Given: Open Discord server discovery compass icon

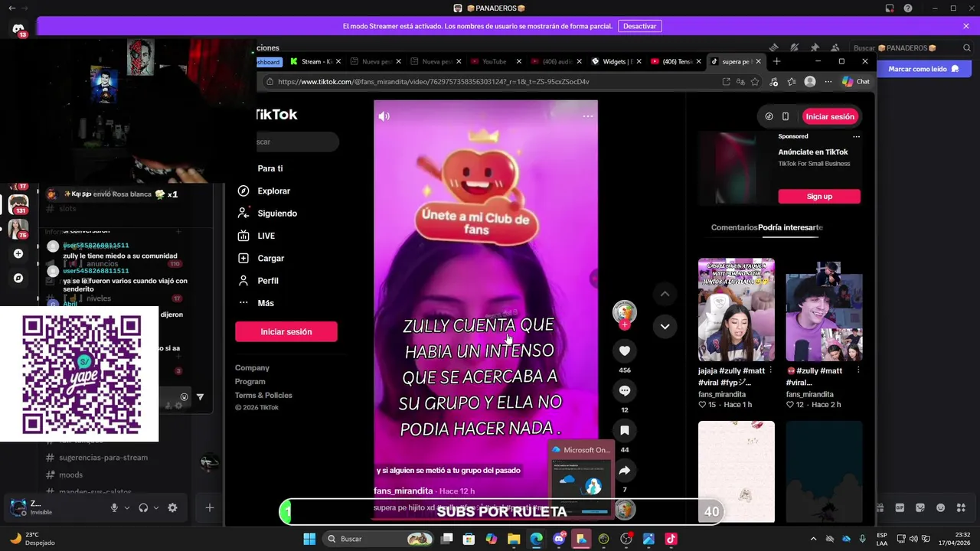Looking at the screenshot, I should pos(18,278).
